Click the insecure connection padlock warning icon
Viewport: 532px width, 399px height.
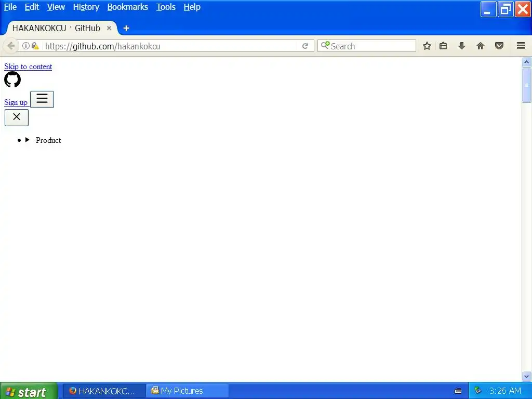(35, 46)
